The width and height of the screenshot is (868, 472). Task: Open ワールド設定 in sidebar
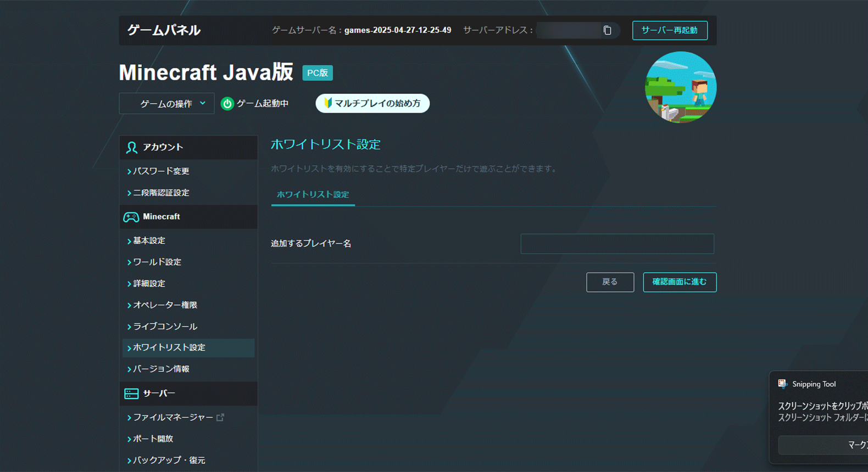point(157,262)
